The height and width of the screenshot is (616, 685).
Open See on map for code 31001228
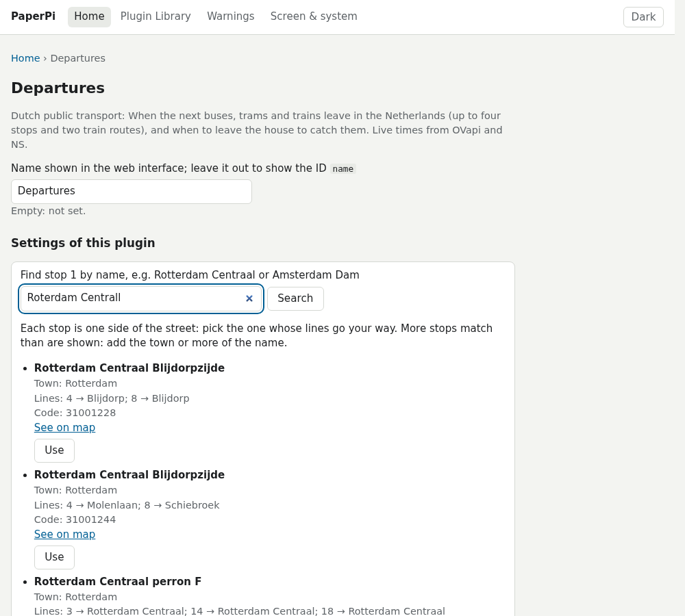[x=64, y=428]
